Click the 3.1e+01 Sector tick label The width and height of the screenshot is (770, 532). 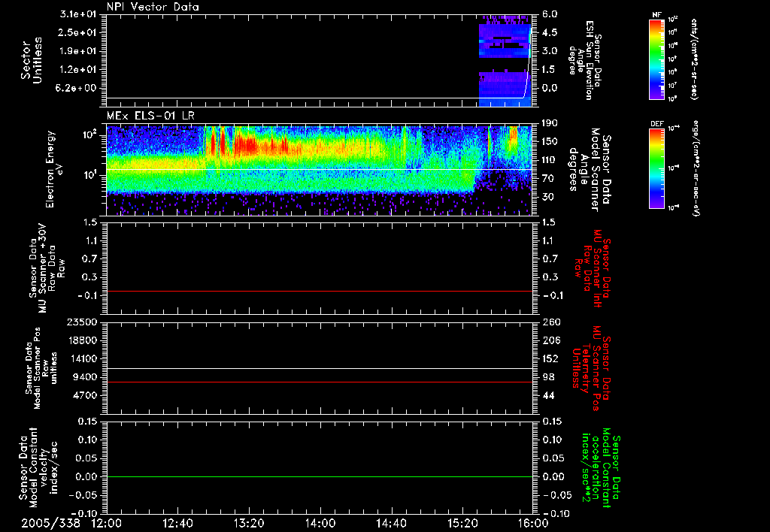pos(78,14)
